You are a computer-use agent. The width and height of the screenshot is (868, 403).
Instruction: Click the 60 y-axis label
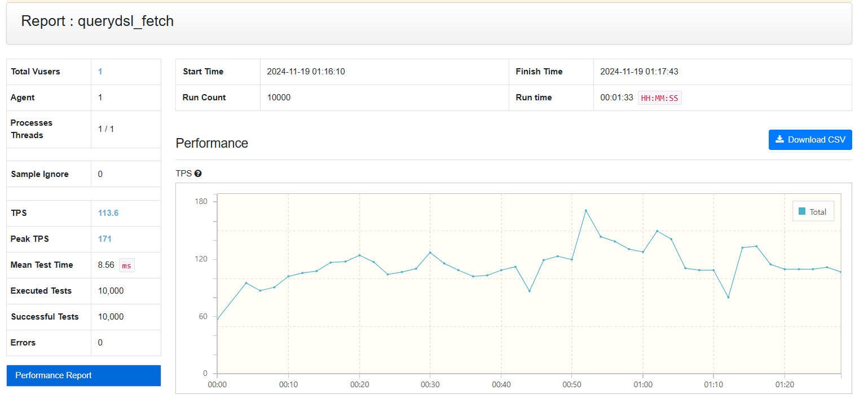tap(203, 316)
